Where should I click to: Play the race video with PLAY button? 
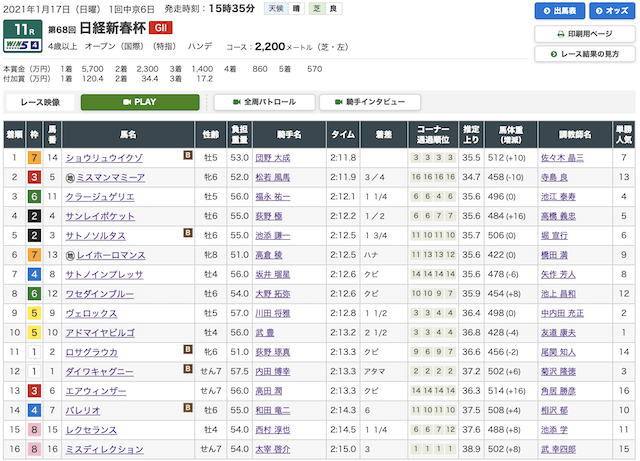pos(140,102)
